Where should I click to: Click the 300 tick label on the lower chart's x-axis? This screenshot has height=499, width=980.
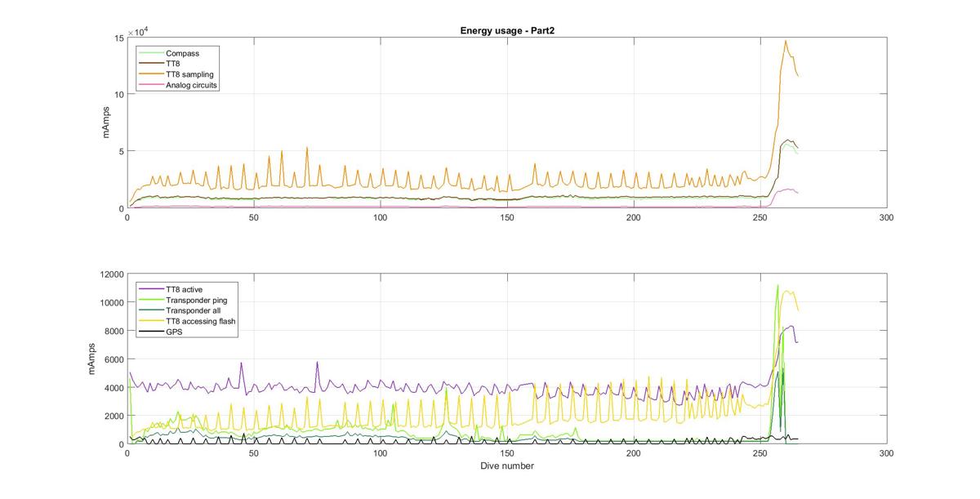[x=887, y=454]
